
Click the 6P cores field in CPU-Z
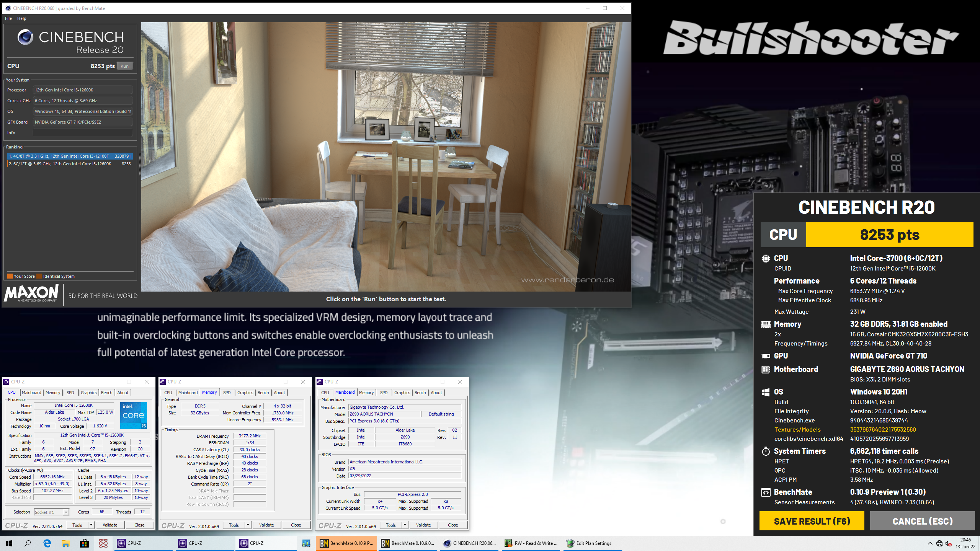pyautogui.click(x=102, y=512)
